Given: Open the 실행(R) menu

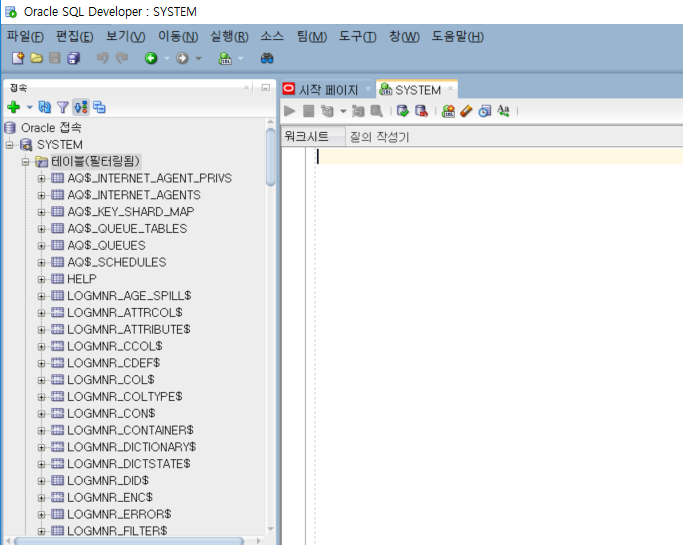Looking at the screenshot, I should pyautogui.click(x=229, y=37).
